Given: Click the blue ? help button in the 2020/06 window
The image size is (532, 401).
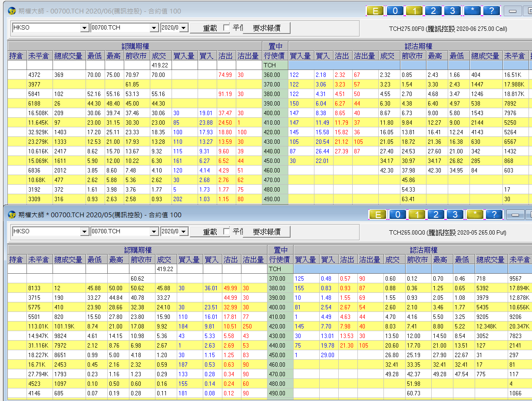Looking at the screenshot, I should (491, 11).
